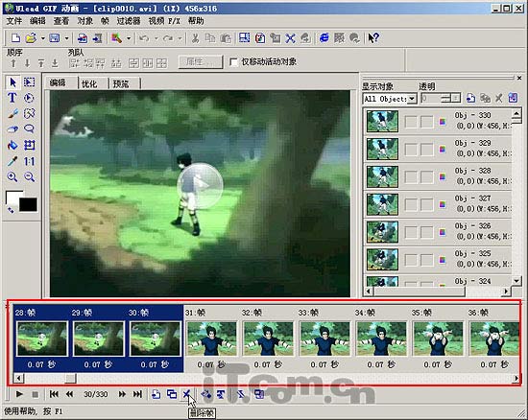Create a new animation file
The width and height of the screenshot is (528, 420).
[15, 38]
